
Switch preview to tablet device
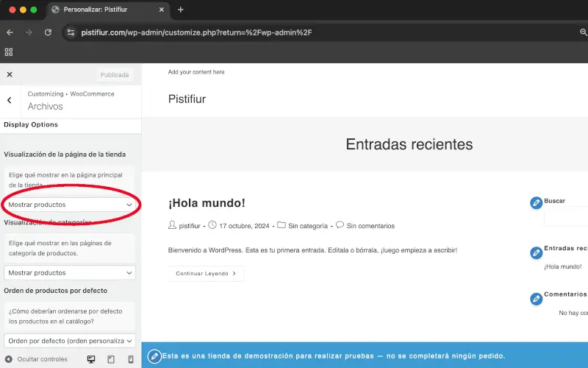111,359
